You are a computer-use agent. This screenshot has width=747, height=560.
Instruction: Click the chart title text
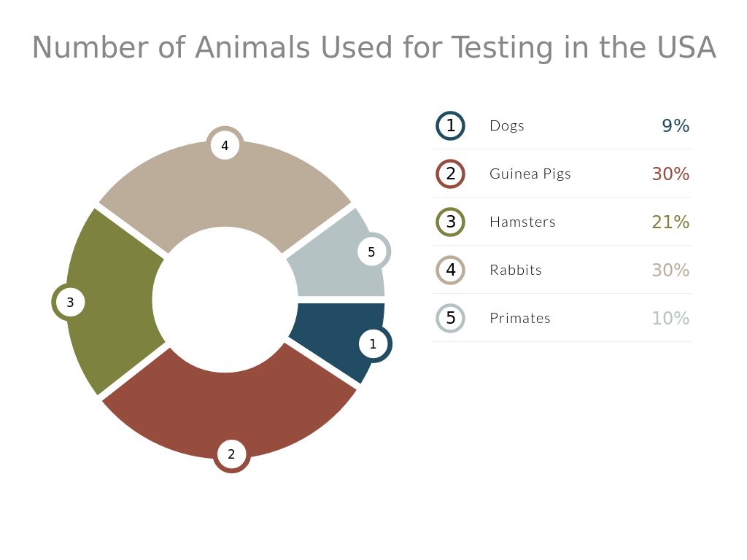[373, 48]
